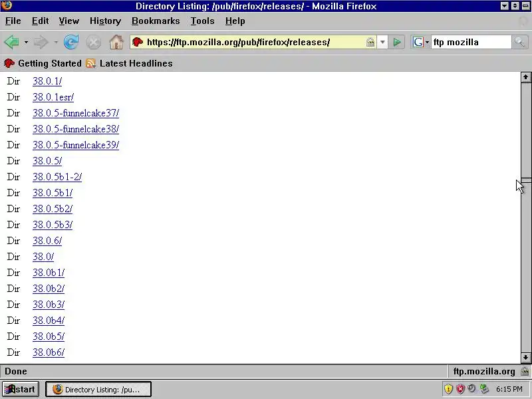Click the grey circular tray icon
Image resolution: width=532 pixels, height=399 pixels.
click(471, 388)
